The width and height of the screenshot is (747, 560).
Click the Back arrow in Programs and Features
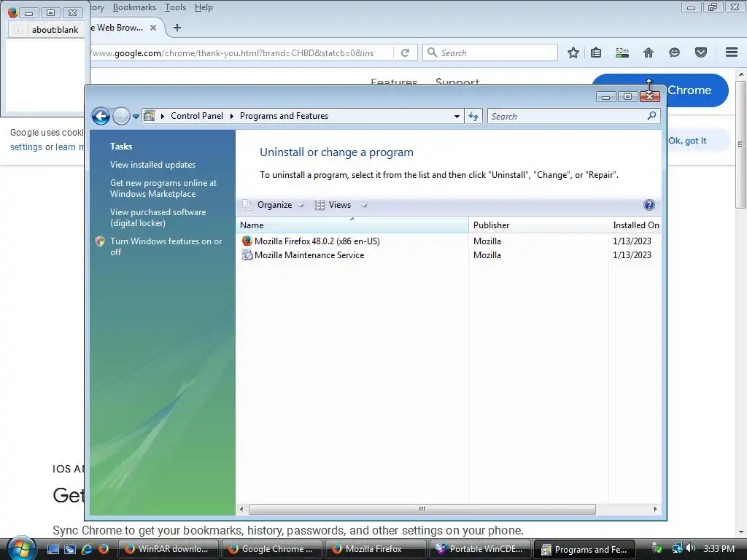click(x=101, y=116)
